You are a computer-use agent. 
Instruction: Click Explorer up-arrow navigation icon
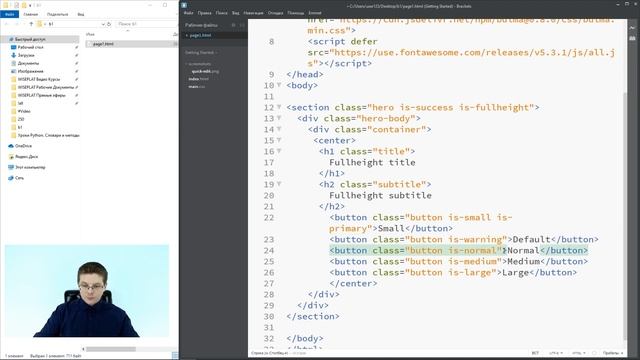(x=31, y=24)
